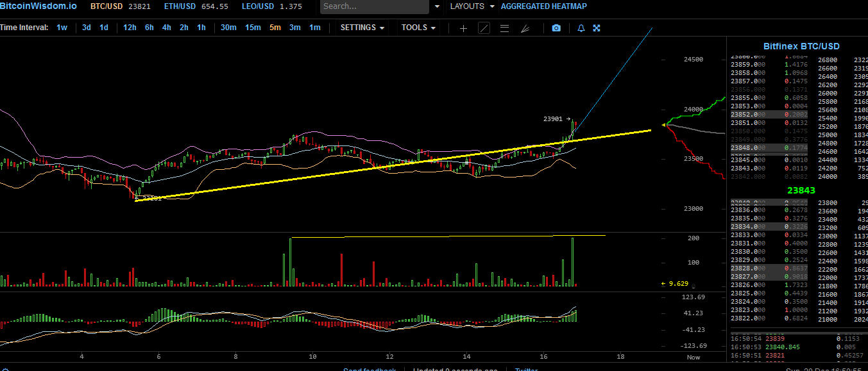Select the horizontal lines tool

click(504, 28)
